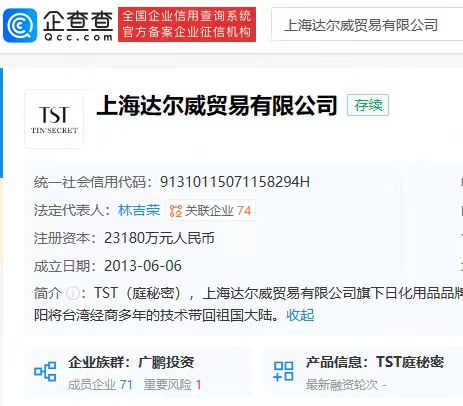Click the 关联企业 network icon
The width and height of the screenshot is (463, 406).
[x=176, y=211]
